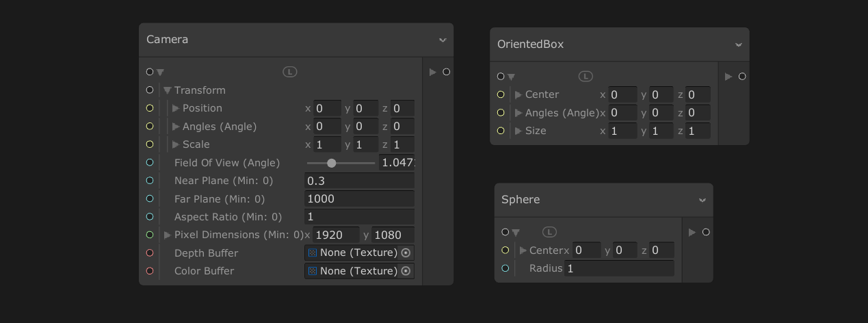Screen dimensions: 868x323
Task: Open the Color Buffer texture picker
Action: click(x=406, y=271)
